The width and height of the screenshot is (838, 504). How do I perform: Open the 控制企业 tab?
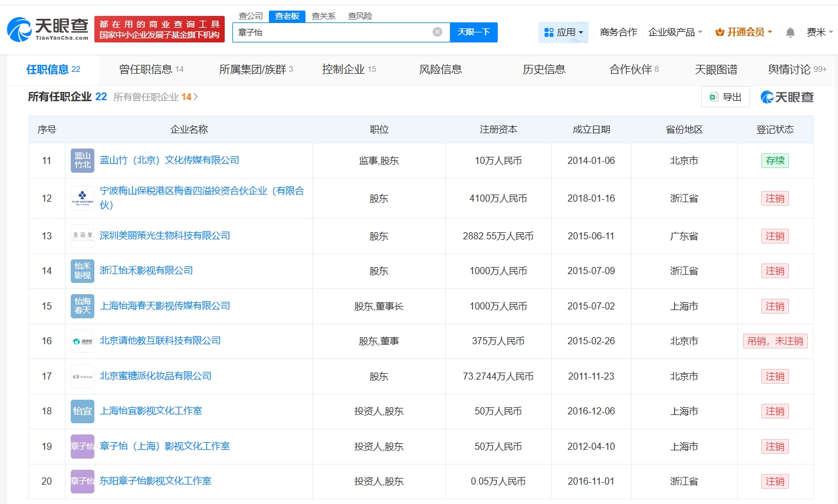coord(349,70)
